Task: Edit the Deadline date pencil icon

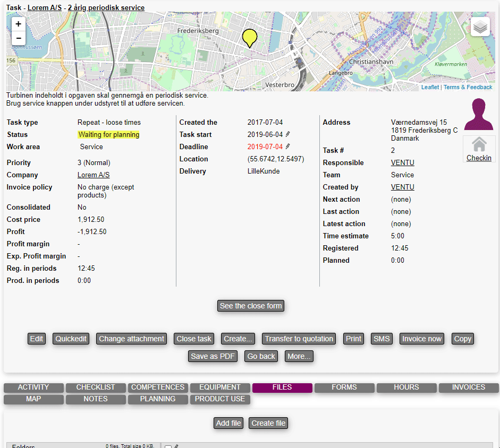Action: [288, 147]
